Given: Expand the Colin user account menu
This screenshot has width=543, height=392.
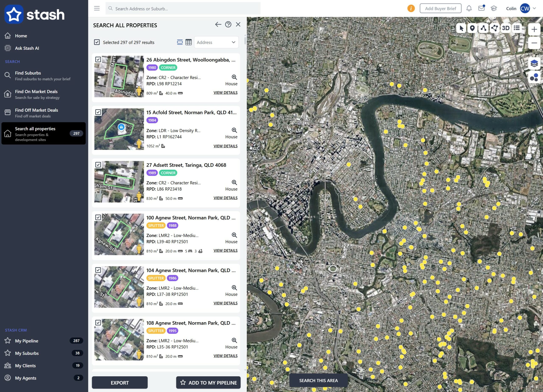Looking at the screenshot, I should 534,8.
